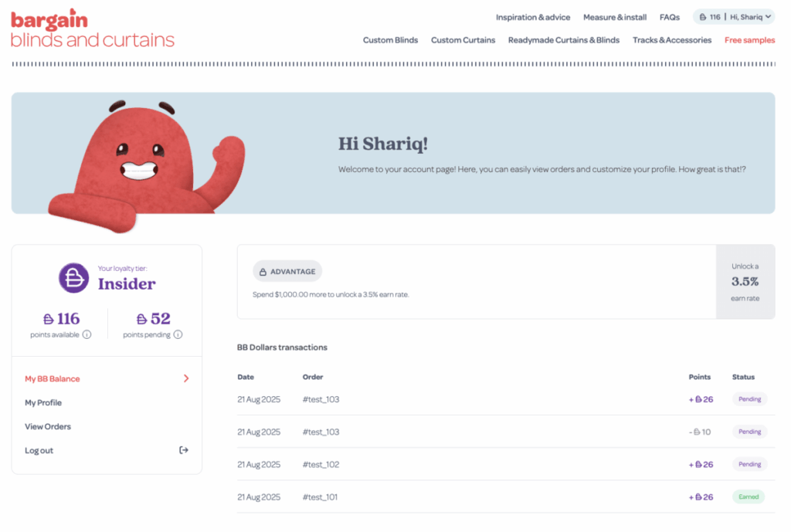The height and width of the screenshot is (532, 791).
Task: Open Readymade Curtains & Blinds menu
Action: click(x=563, y=40)
